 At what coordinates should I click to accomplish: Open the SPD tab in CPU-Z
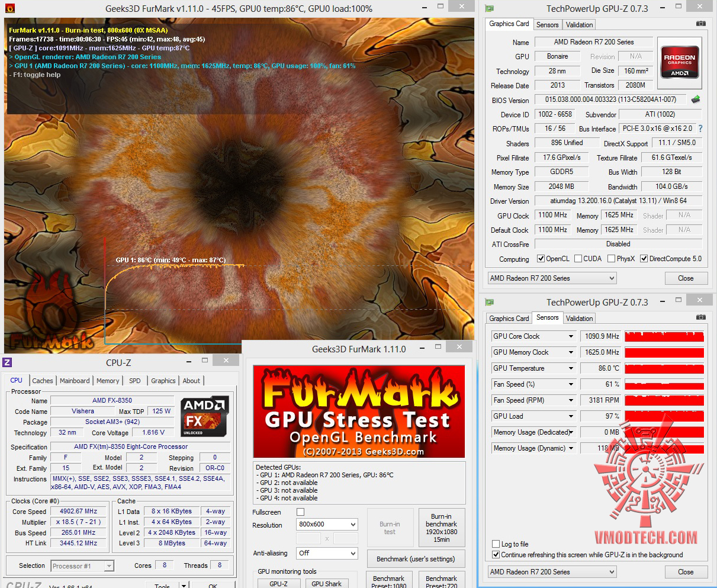[135, 381]
